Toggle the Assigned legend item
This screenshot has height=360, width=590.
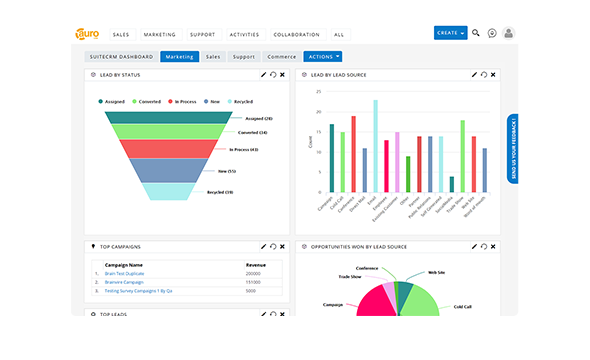[111, 102]
